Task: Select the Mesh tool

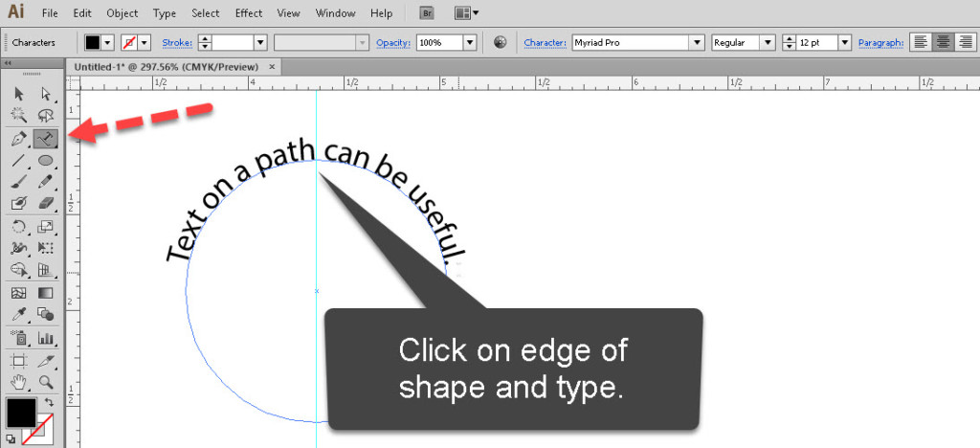Action: click(x=19, y=292)
